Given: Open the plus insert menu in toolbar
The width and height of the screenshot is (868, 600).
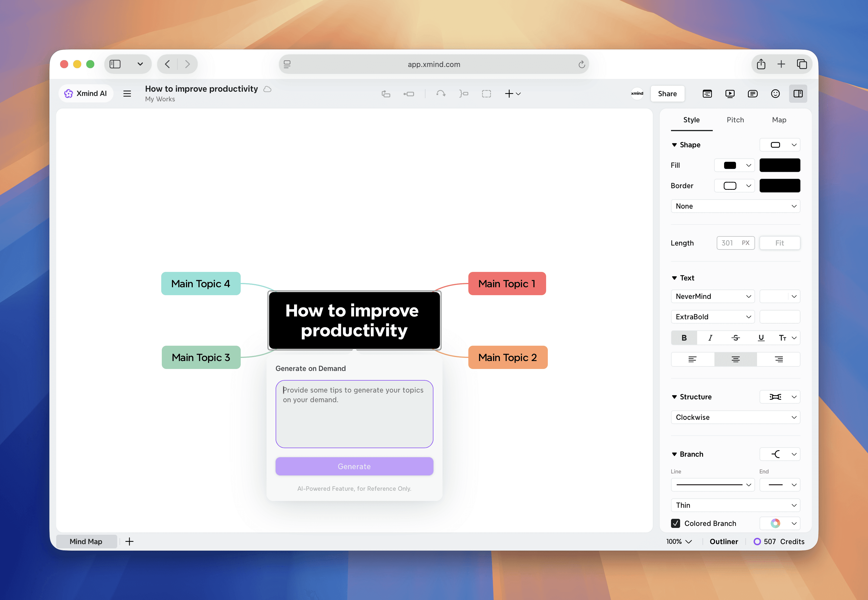Looking at the screenshot, I should click(512, 94).
